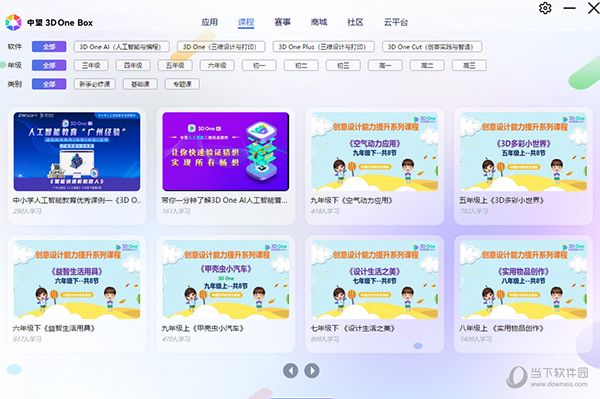
Task: Filter by 3D One Cut software
Action: (x=432, y=47)
